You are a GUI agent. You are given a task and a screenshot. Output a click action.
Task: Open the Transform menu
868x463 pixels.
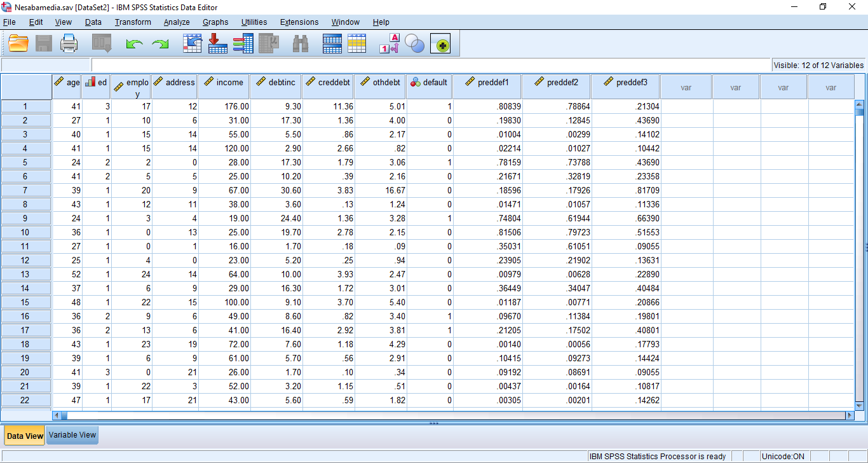point(133,22)
